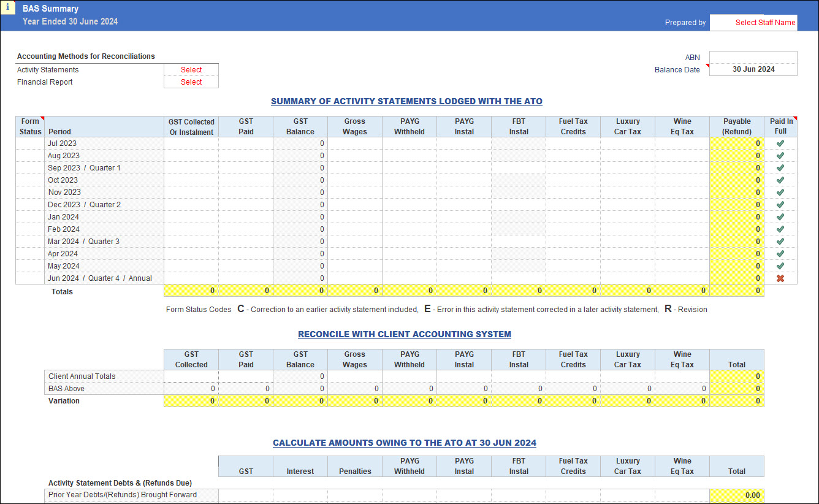Click the red cross for Jun 2024 / Quarter 4
Viewport: 819px width, 504px height.
tap(780, 278)
